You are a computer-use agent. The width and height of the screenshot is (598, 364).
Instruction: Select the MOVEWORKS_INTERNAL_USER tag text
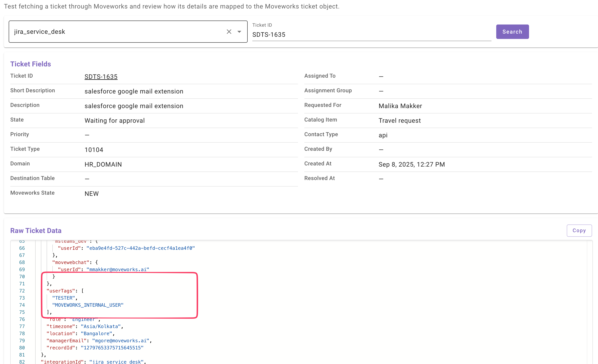pos(88,305)
